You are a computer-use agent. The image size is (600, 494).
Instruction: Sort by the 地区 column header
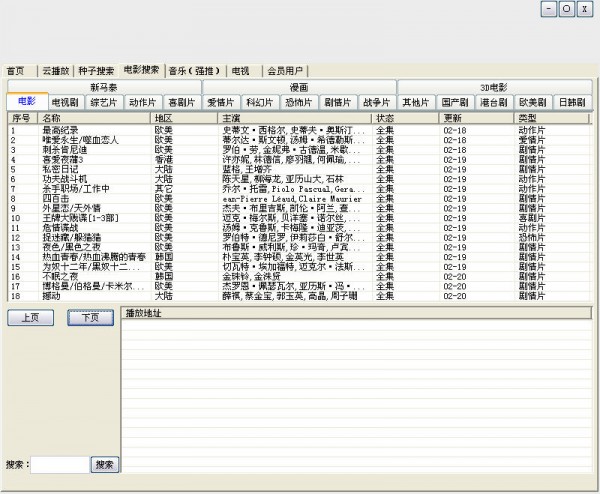tap(184, 118)
